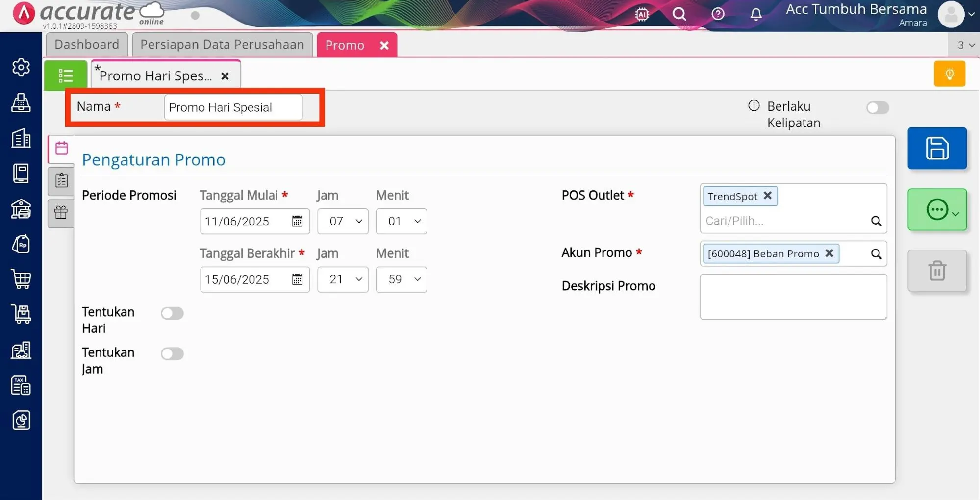Open the notification bell
Viewport: 980px width, 500px height.
tap(755, 14)
